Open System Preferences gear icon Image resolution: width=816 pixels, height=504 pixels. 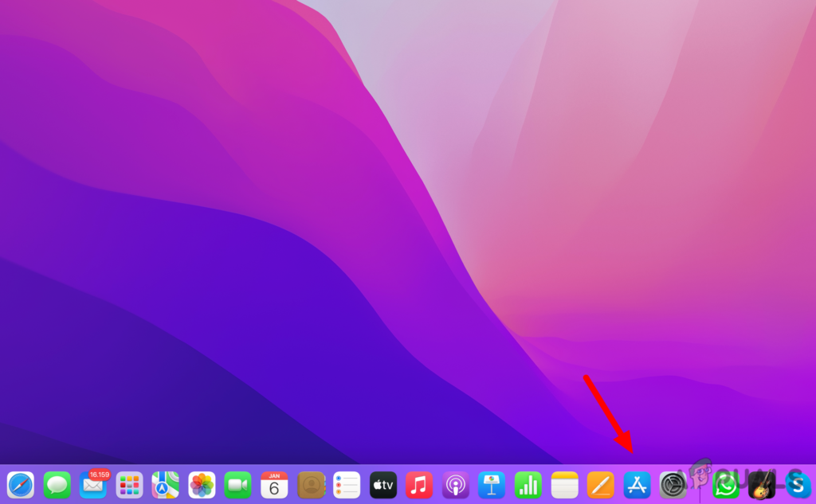673,485
